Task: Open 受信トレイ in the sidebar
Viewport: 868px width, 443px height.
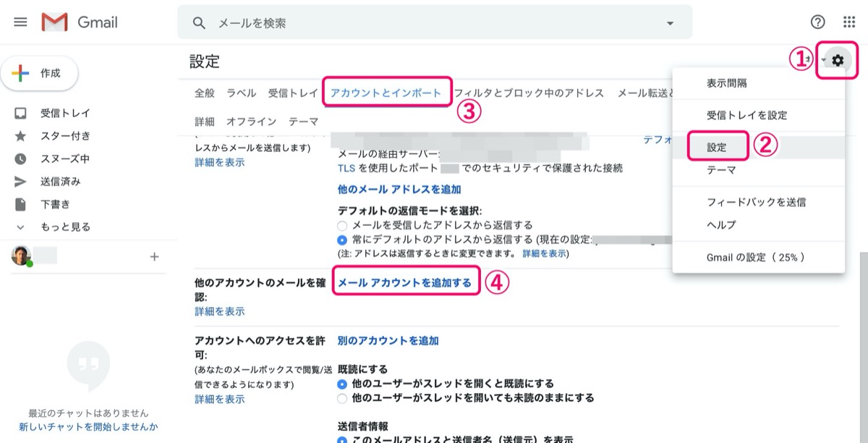Action: tap(65, 113)
